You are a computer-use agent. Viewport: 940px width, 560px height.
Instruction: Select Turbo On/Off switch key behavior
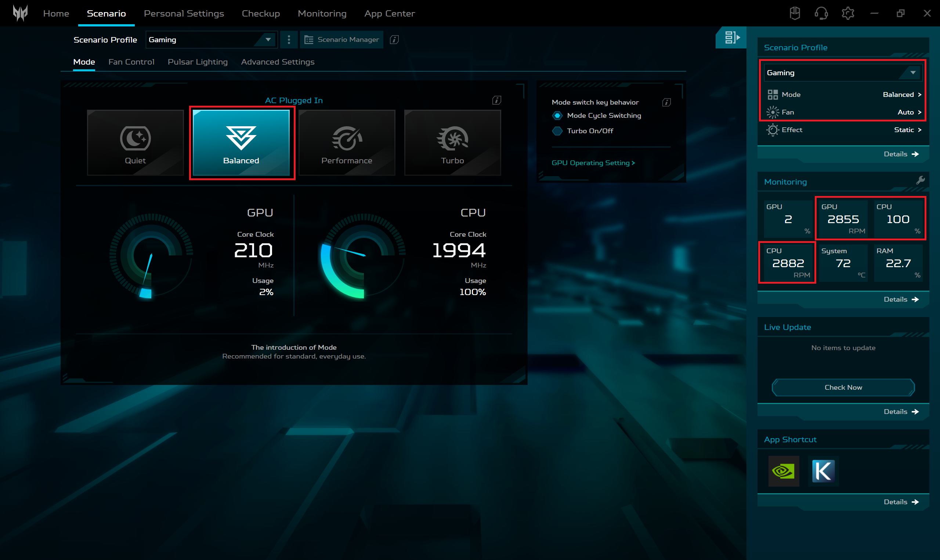(558, 131)
